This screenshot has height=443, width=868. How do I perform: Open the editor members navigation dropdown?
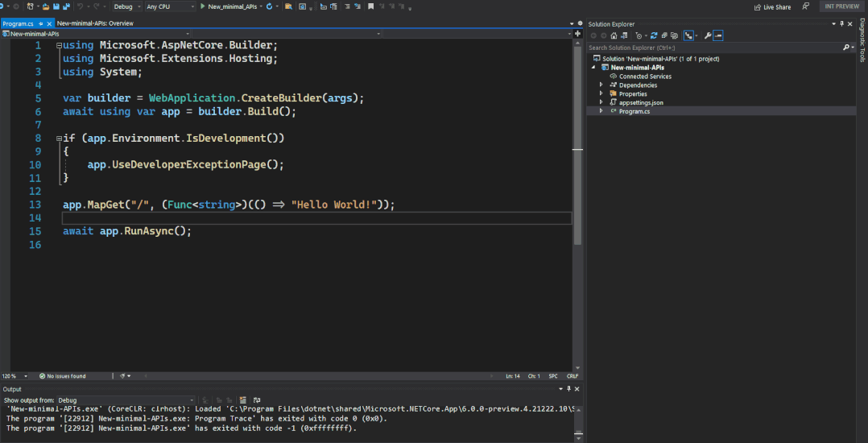coord(476,34)
